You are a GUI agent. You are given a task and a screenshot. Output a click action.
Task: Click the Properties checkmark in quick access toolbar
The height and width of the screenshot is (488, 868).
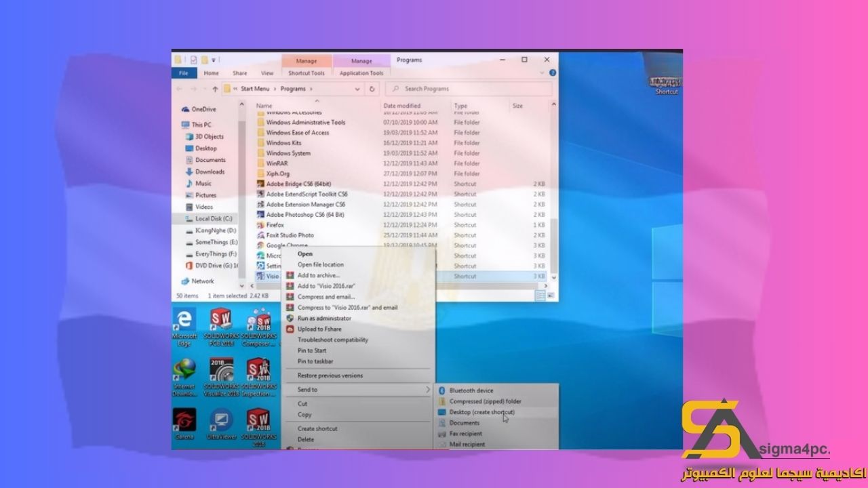coord(194,60)
